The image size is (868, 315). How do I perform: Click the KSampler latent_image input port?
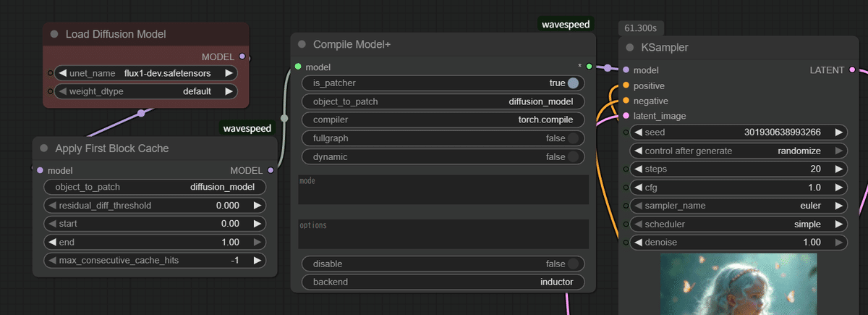pyautogui.click(x=626, y=116)
